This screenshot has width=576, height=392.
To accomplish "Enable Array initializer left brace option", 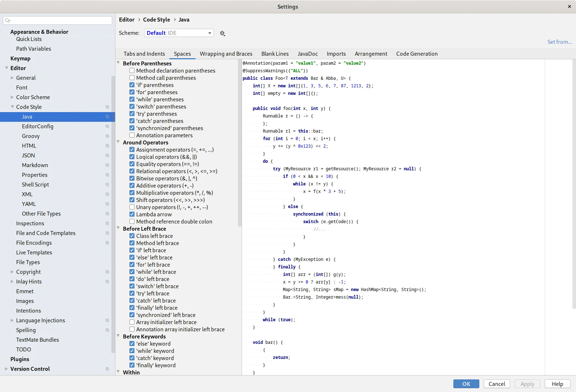I will pos(132,322).
